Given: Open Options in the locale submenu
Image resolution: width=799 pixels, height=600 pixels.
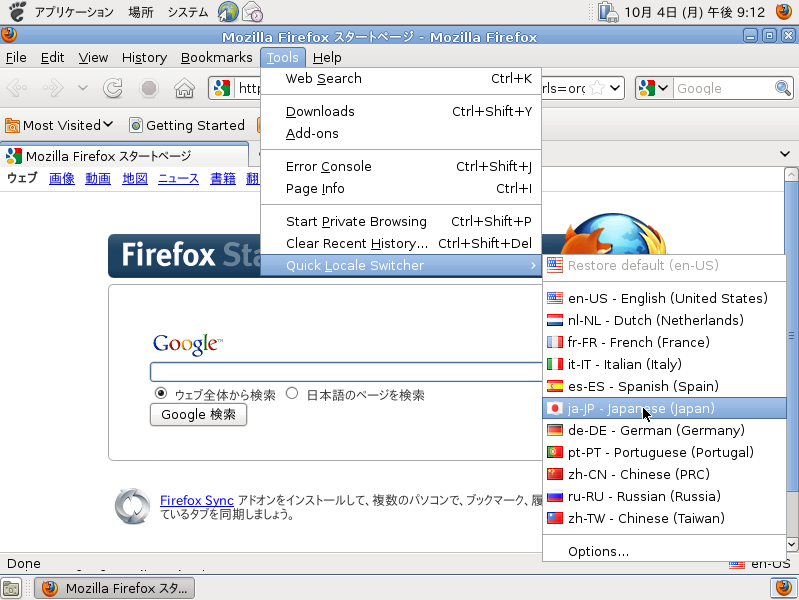Looking at the screenshot, I should tap(598, 551).
